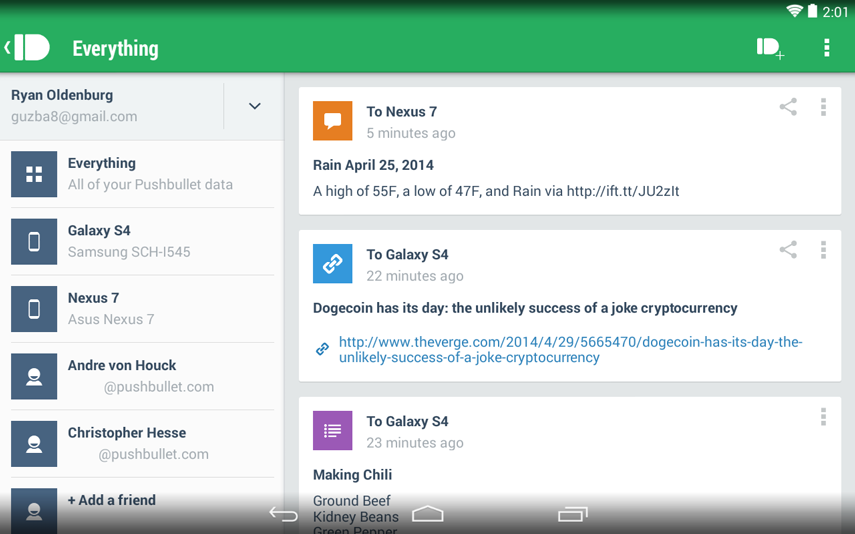This screenshot has width=855, height=534.
Task: Select Galaxy S4 in the sidebar
Action: (x=142, y=242)
